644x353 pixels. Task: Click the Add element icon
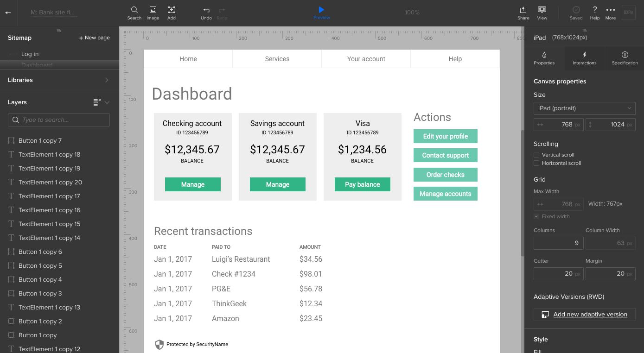172,10
